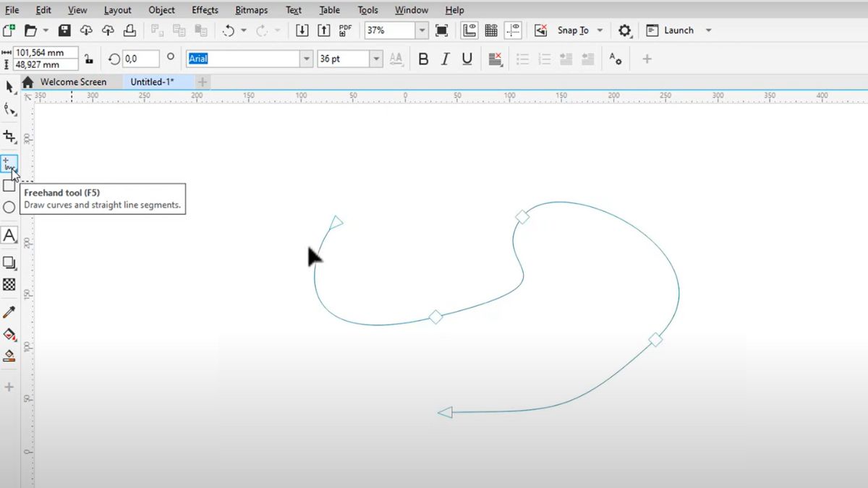Expand the Snap To dropdown
The height and width of the screenshot is (488, 868).
pos(600,30)
